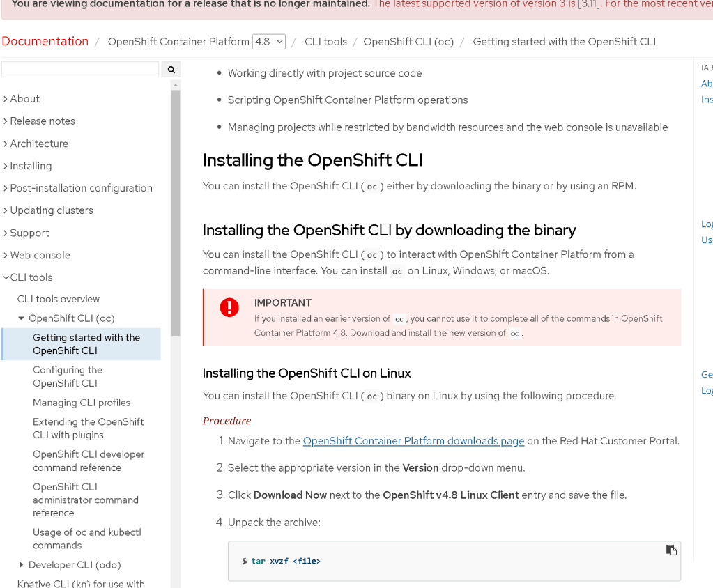Screen dimensions: 713x588
Task: Open OpenShift CLI administrator command reference
Action: coord(86,500)
